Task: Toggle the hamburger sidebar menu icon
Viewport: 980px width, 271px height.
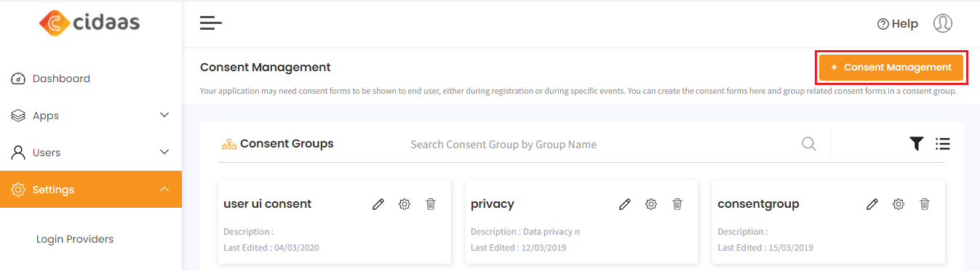Action: 211,23
